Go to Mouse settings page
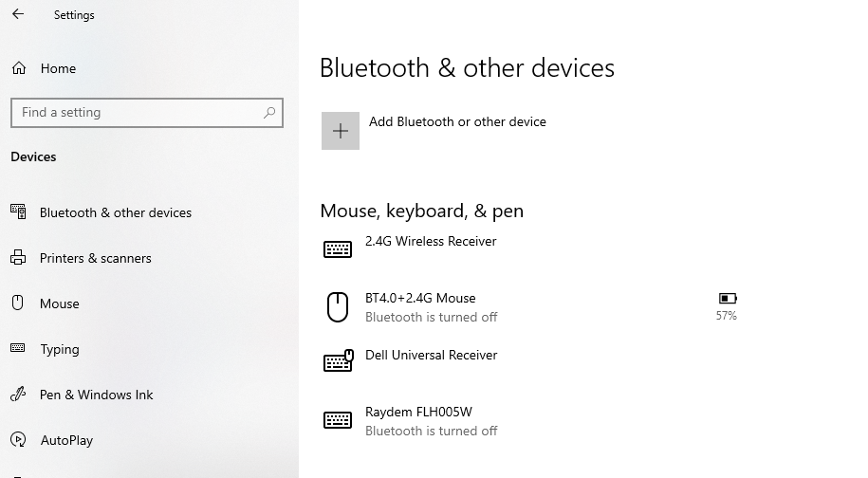Screen dimensions: 868x478 59,303
